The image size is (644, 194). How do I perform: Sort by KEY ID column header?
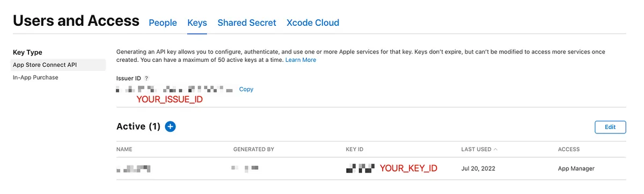click(355, 149)
